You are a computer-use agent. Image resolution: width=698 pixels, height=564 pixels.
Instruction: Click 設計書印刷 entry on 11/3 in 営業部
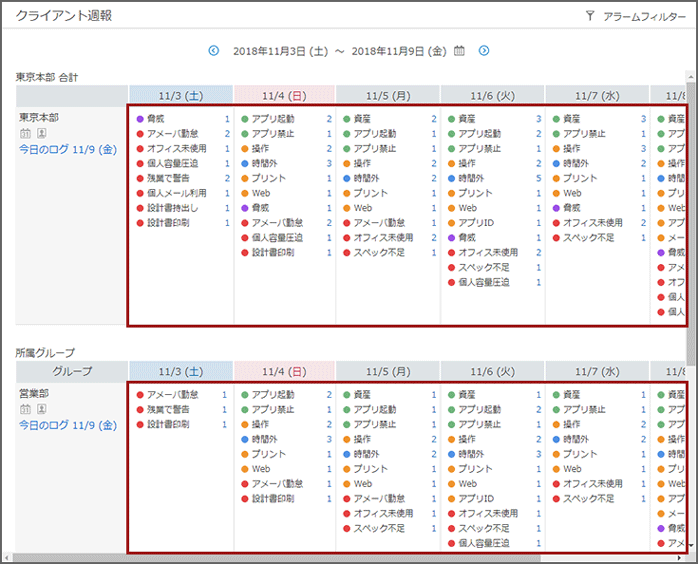[x=168, y=424]
